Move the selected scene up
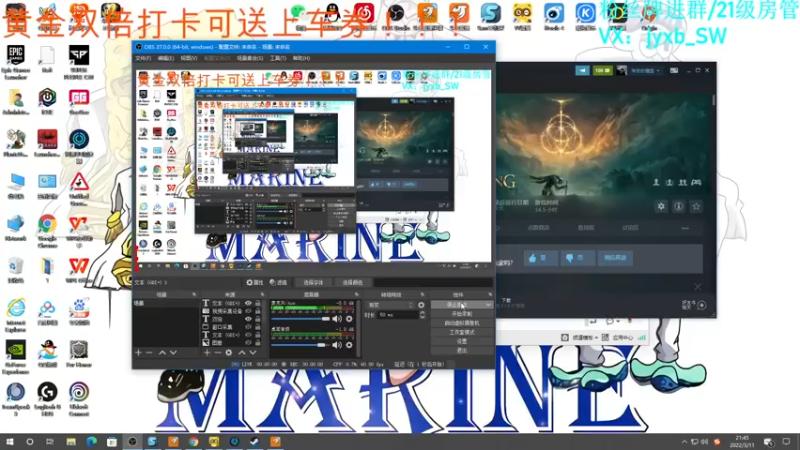800x450 pixels. [x=162, y=353]
